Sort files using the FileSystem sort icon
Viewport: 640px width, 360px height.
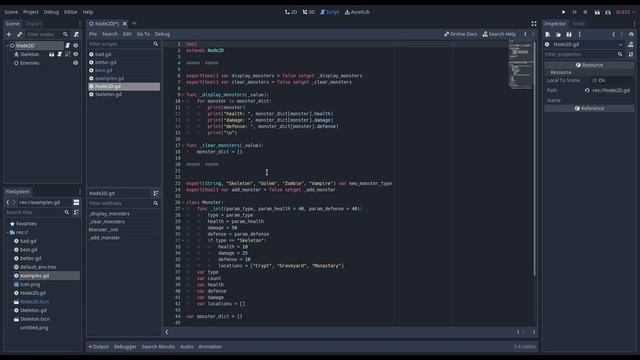pos(76,212)
